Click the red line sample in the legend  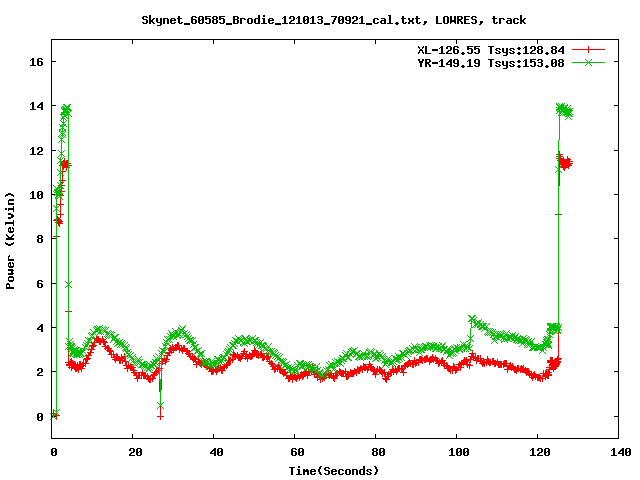(x=588, y=50)
